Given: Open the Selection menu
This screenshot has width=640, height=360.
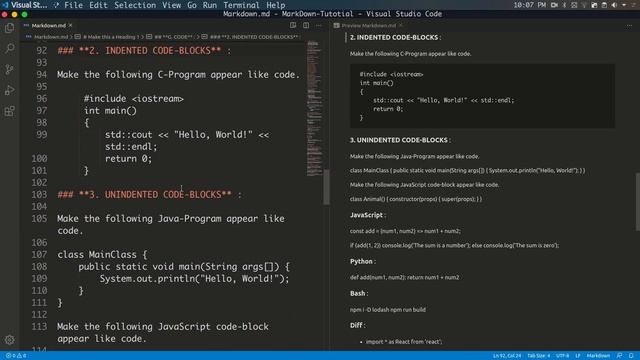Looking at the screenshot, I should [135, 5].
